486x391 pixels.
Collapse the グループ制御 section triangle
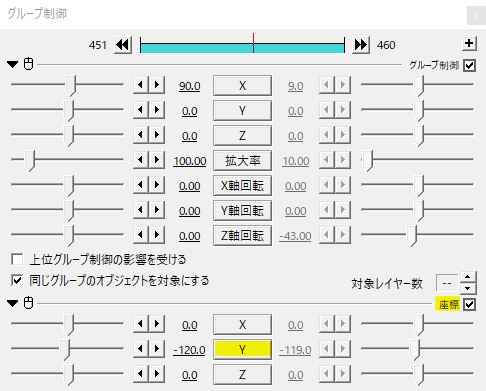[13, 64]
